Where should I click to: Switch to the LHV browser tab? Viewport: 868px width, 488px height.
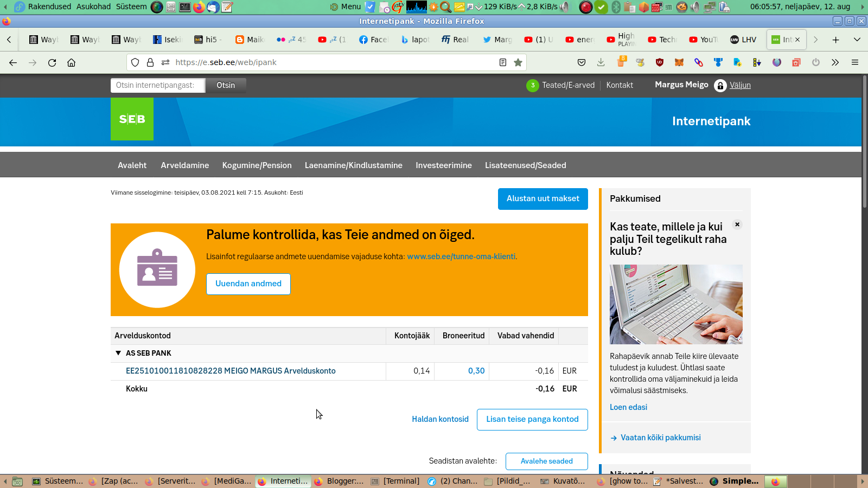point(743,40)
